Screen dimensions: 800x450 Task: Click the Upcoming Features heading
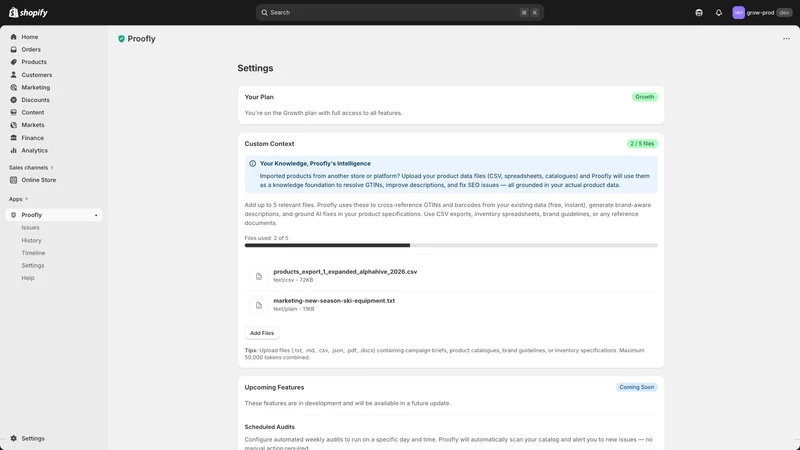tap(274, 387)
